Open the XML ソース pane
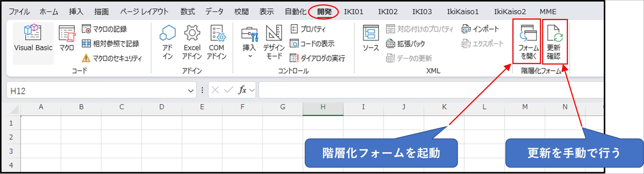The width and height of the screenshot is (644, 174). [371, 38]
